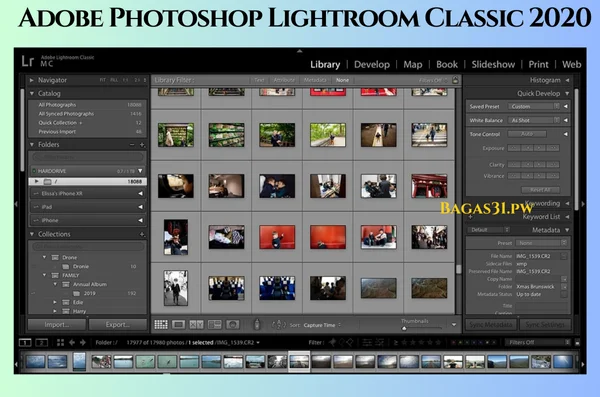Open secondary display grid icon in filmstrip
This screenshot has width=600, height=397.
click(60, 342)
